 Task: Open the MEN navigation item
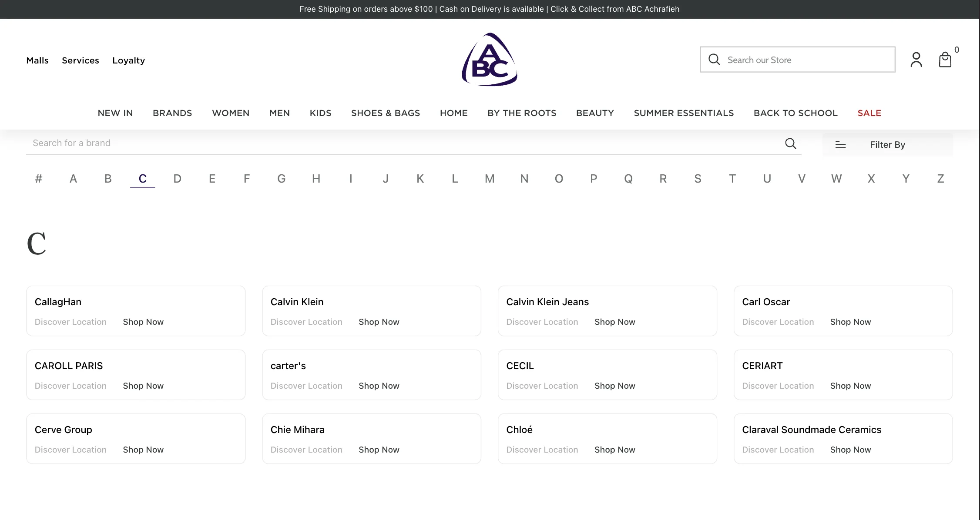(279, 113)
